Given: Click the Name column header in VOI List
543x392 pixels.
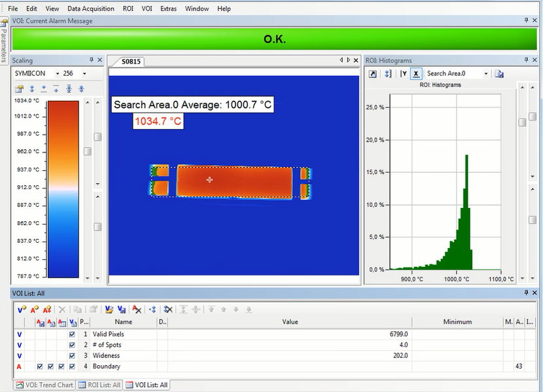Looking at the screenshot, I should (123, 322).
